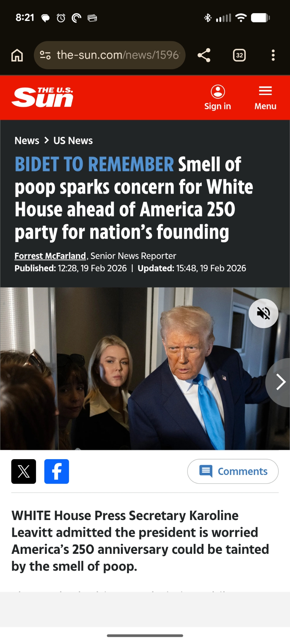Open author Forrest McFarland's page
This screenshot has width=290, height=644.
point(51,256)
